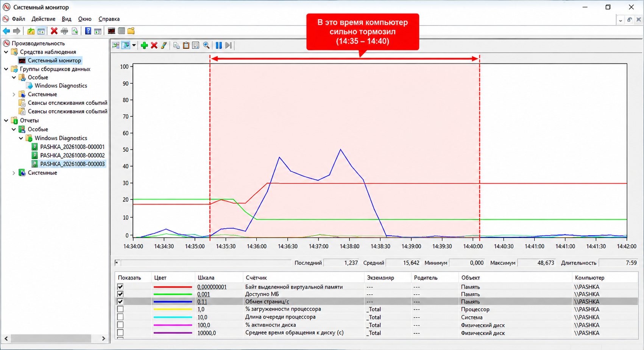The image size is (644, 350).
Task: Toggle the Show/Hide Console Tree icon
Action: point(41,31)
